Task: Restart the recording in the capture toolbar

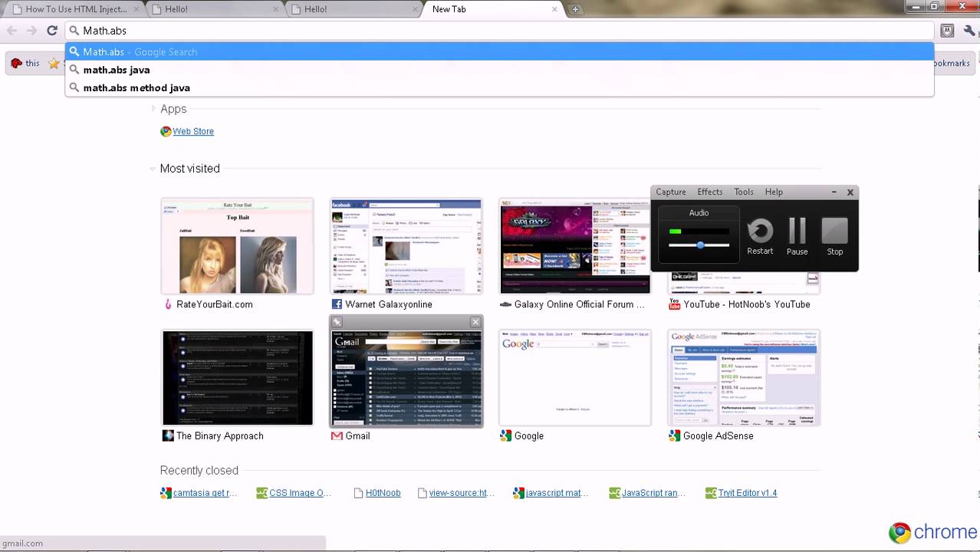Action: pyautogui.click(x=760, y=236)
